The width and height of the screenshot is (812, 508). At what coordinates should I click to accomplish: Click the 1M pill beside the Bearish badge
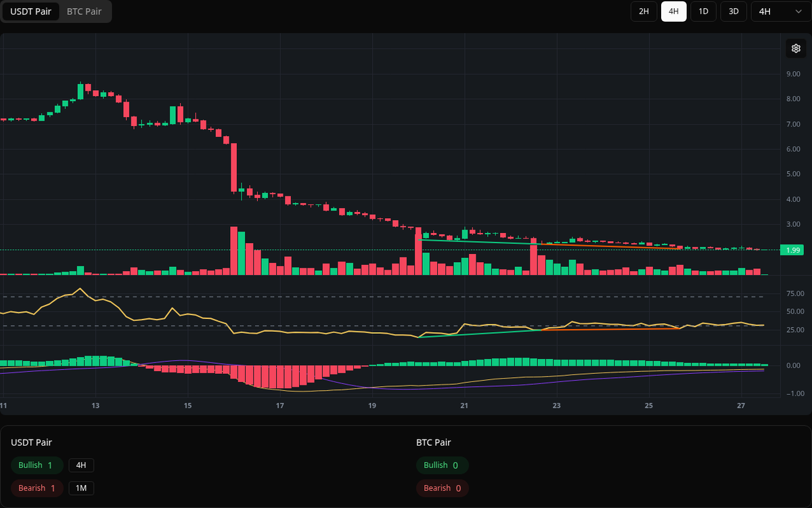(x=83, y=488)
